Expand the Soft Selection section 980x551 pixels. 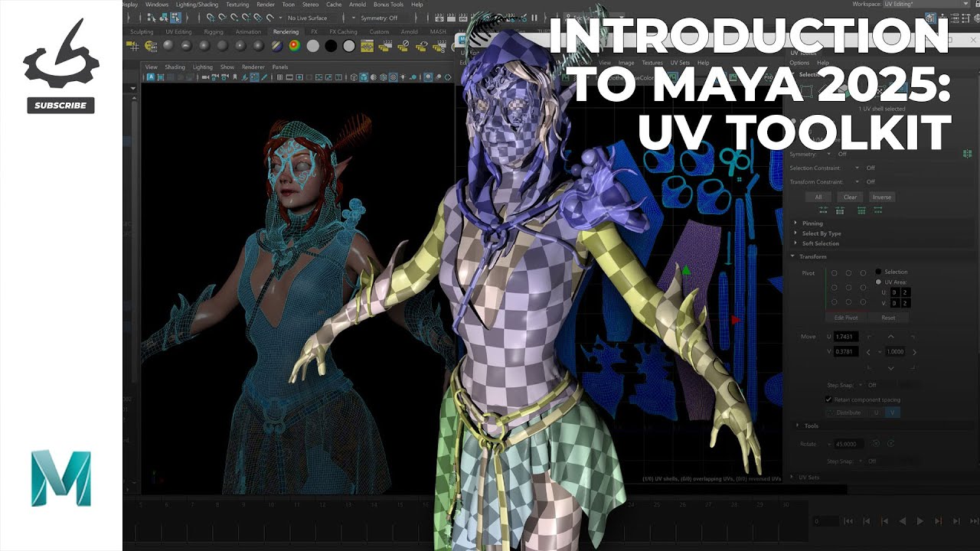821,243
